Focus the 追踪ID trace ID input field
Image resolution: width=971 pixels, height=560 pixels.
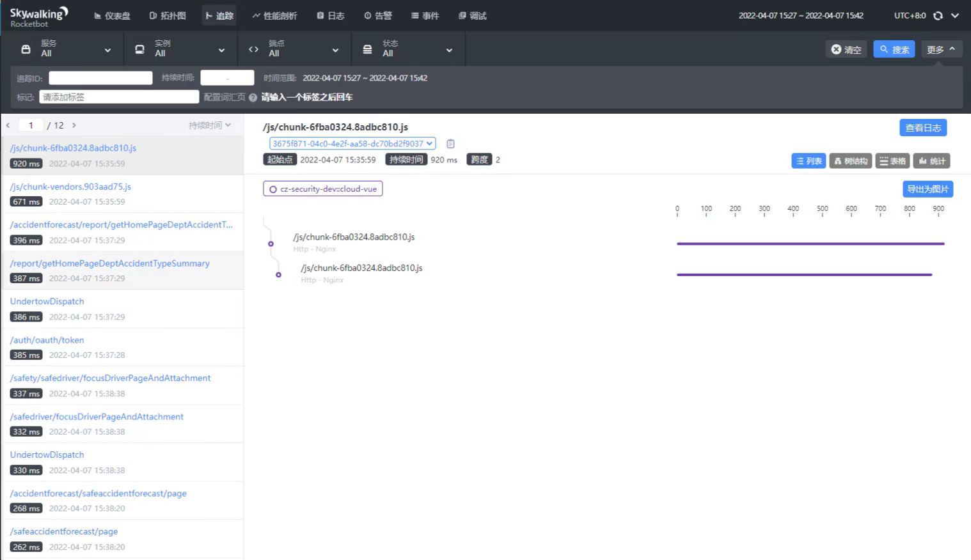[100, 78]
